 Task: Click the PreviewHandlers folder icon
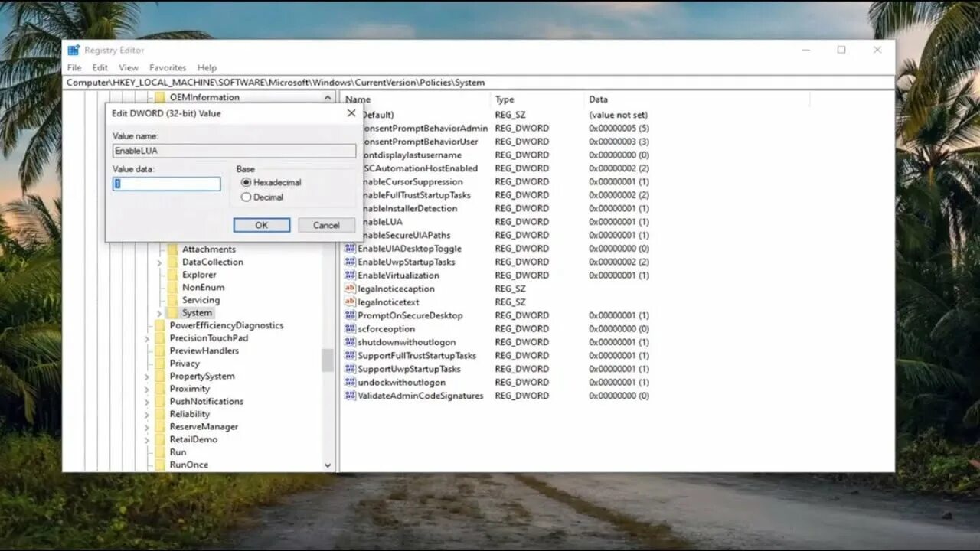(x=160, y=350)
